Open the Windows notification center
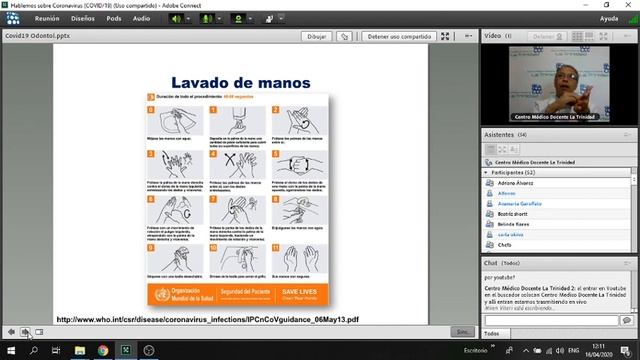640x360 pixels. click(x=625, y=351)
